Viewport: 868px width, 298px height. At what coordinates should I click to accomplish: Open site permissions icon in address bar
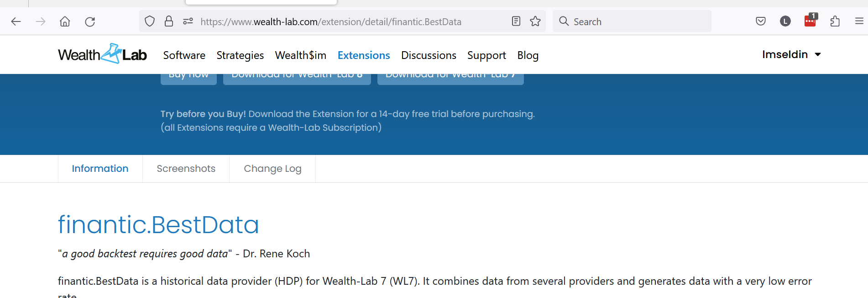coord(188,21)
